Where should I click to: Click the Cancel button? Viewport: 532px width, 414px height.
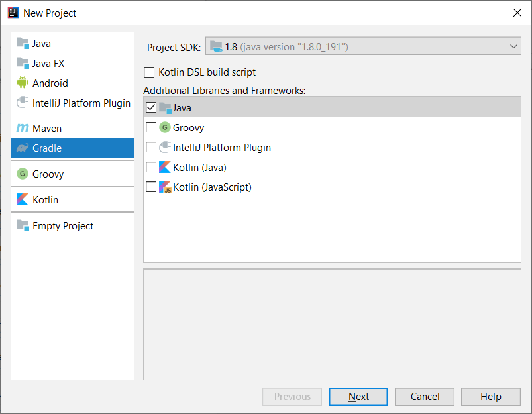pos(425,397)
